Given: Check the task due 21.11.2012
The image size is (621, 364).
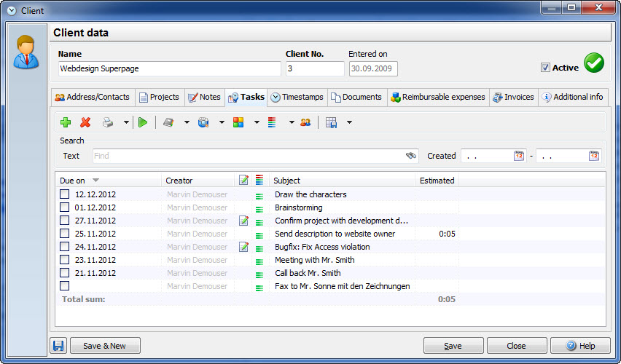Looking at the screenshot, I should (x=65, y=272).
